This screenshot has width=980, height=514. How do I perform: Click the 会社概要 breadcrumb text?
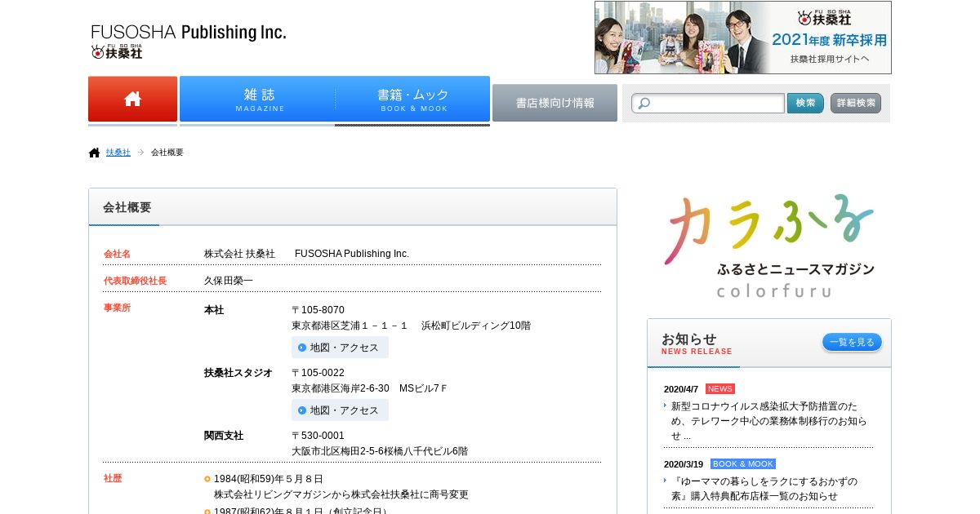click(x=167, y=153)
